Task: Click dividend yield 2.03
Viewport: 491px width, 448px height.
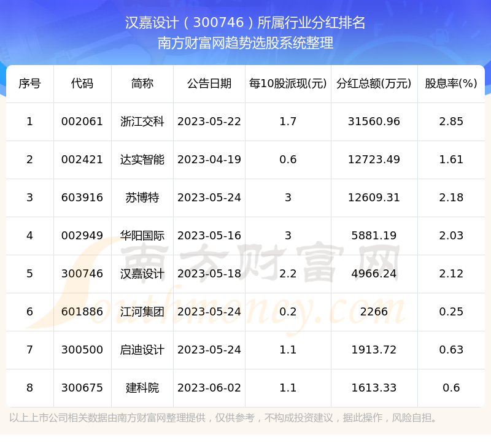Action: tap(451, 236)
